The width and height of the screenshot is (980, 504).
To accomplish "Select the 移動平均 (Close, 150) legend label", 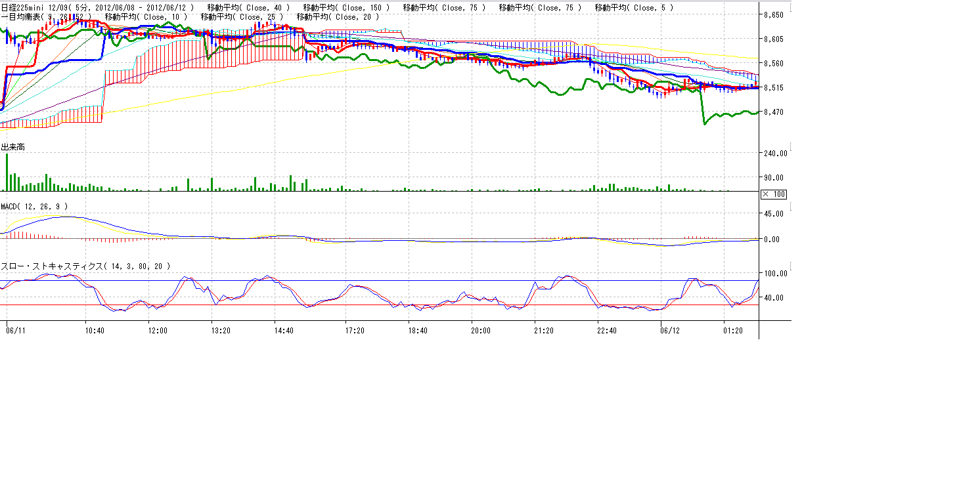I will pos(346,7).
